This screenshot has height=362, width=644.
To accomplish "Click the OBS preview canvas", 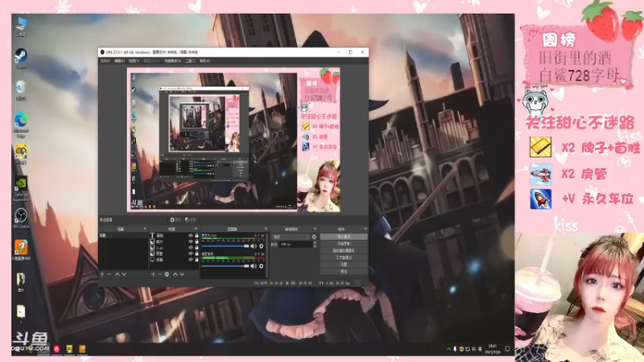I will point(233,139).
